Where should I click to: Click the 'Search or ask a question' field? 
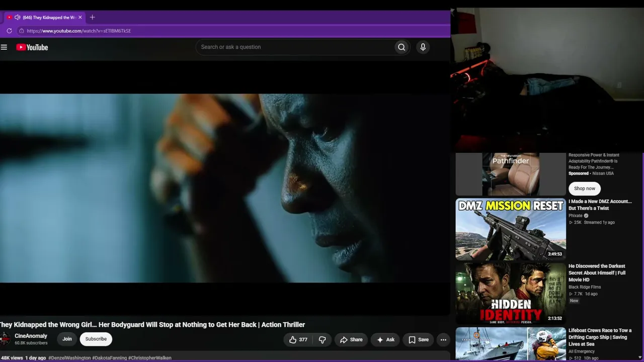[x=295, y=47]
